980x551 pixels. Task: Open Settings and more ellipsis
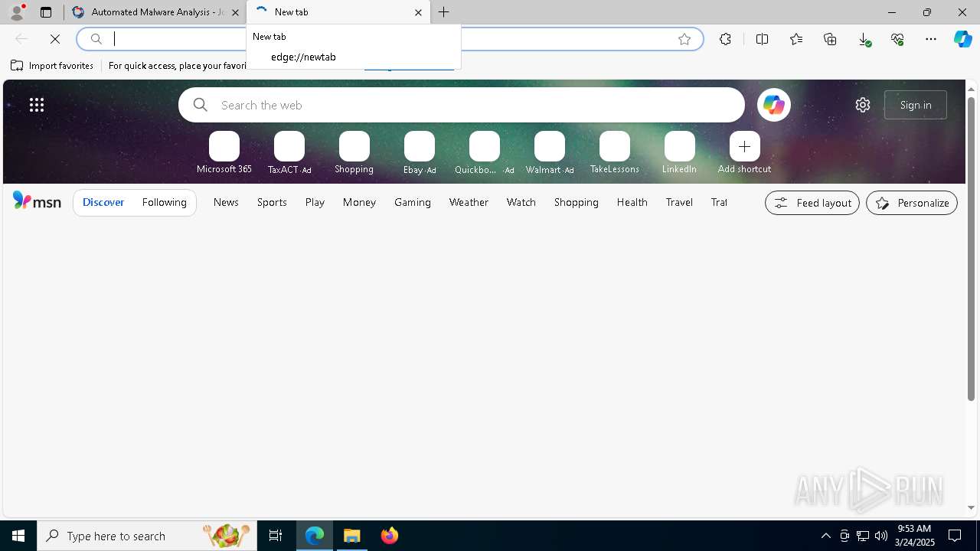tap(931, 39)
